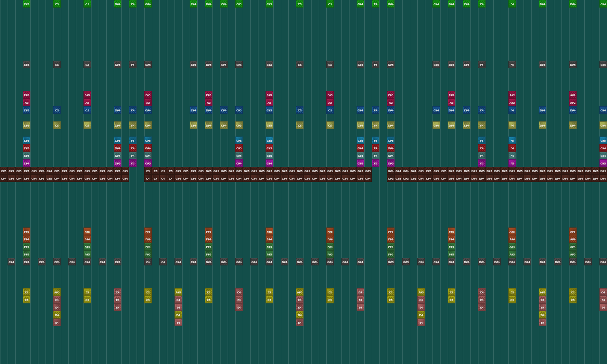This screenshot has width=607, height=364.
Task: Select the leftmost orange A#5 note
Action: [x=512, y=231]
